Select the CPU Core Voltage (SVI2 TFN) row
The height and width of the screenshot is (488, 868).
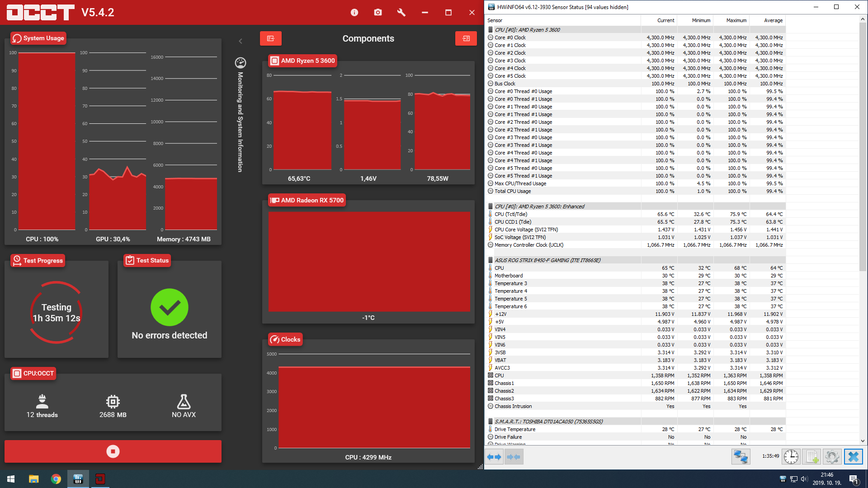[635, 230]
